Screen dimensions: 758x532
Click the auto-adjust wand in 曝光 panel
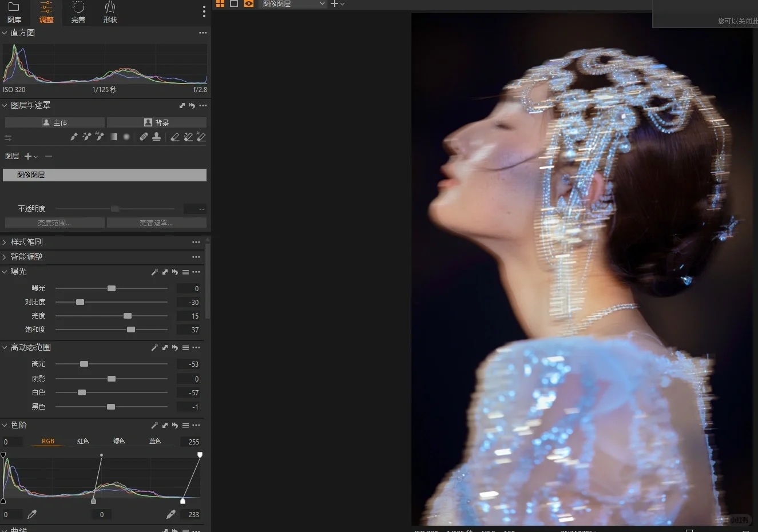coord(154,272)
